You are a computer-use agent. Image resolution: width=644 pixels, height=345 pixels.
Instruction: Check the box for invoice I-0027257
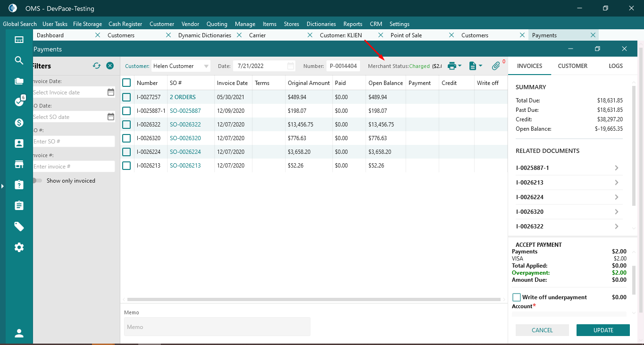126,97
